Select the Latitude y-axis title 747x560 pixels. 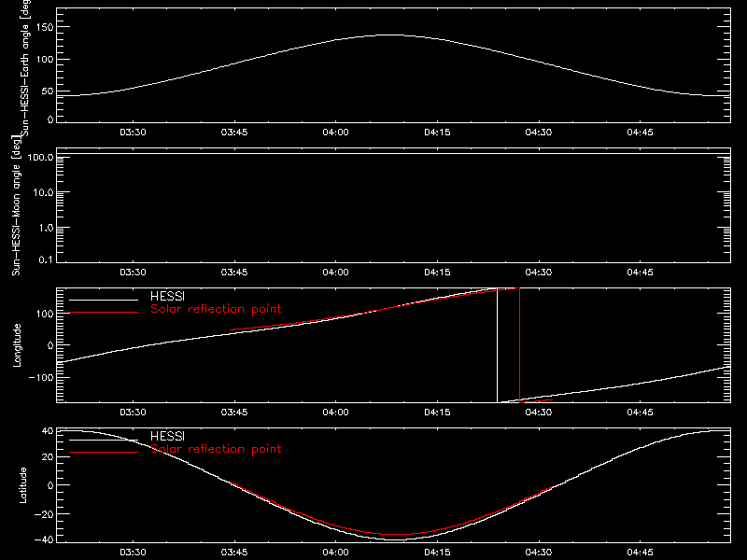tap(22, 485)
